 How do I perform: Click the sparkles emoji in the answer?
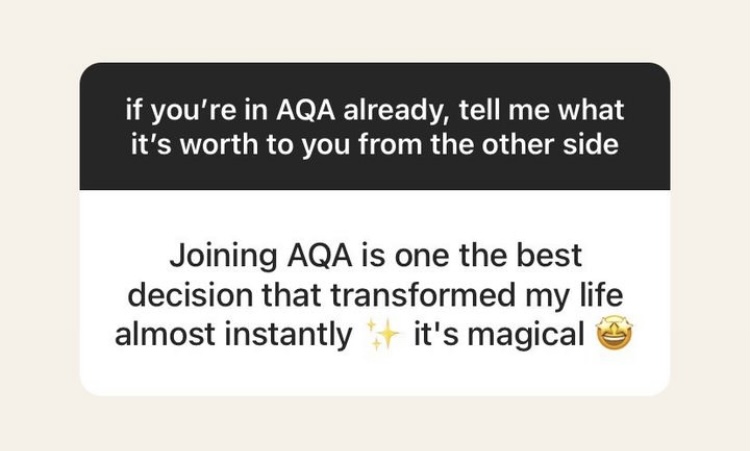379,337
